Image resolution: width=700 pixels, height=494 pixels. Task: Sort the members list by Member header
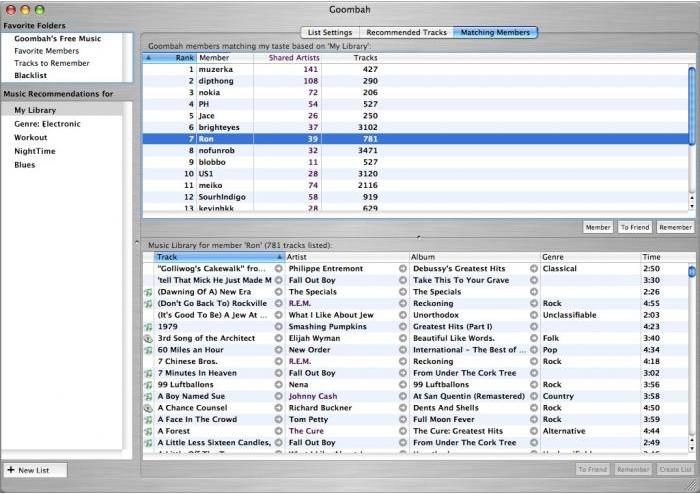pyautogui.click(x=225, y=58)
